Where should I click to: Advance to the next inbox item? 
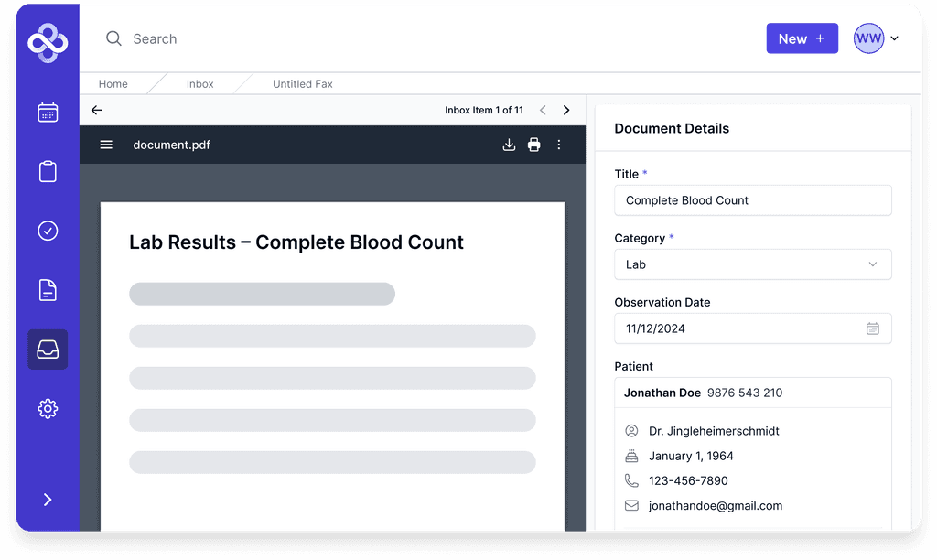(x=565, y=109)
